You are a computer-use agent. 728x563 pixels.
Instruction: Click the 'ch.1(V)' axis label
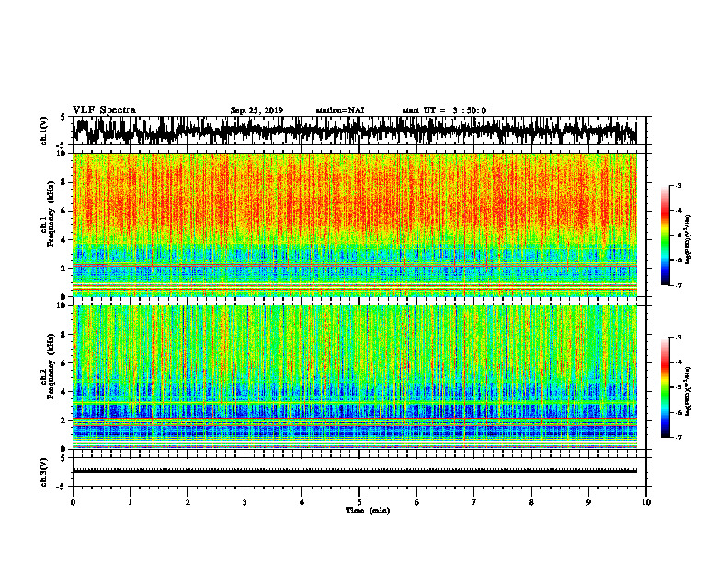[x=44, y=131]
